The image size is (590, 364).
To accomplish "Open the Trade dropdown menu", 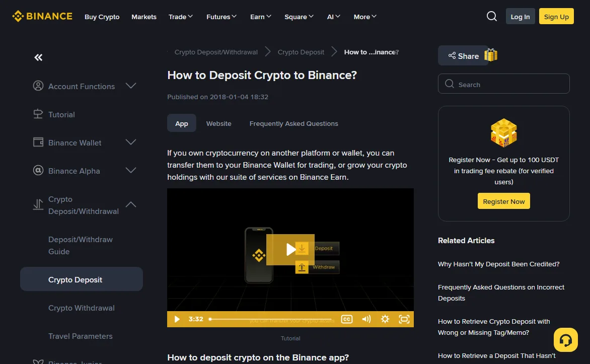I will point(181,17).
